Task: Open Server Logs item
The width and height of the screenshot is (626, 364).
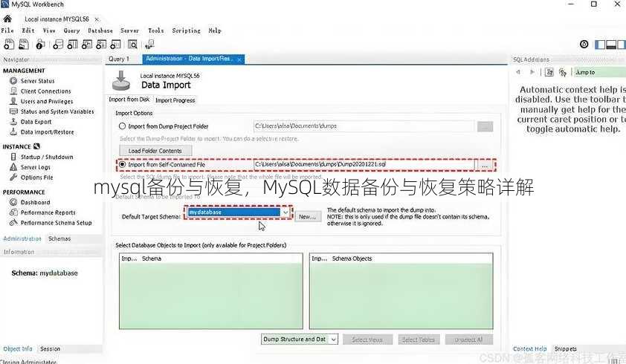Action: (36, 167)
